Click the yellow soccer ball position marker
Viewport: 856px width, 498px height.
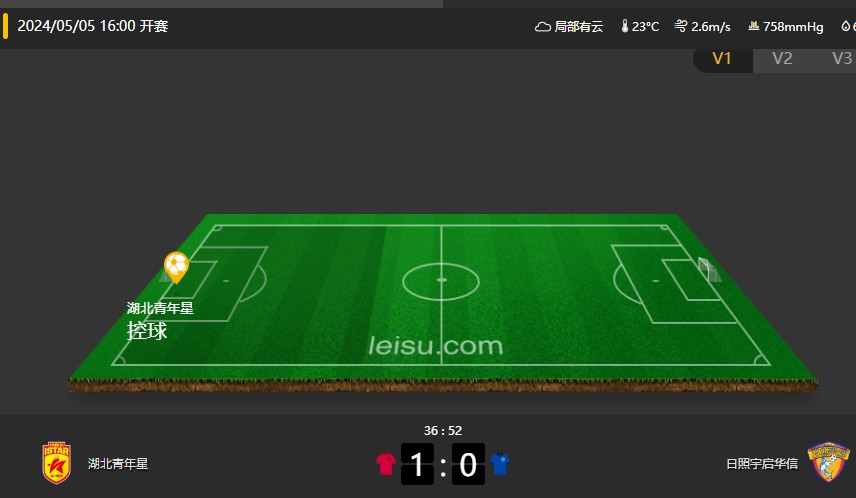(176, 267)
